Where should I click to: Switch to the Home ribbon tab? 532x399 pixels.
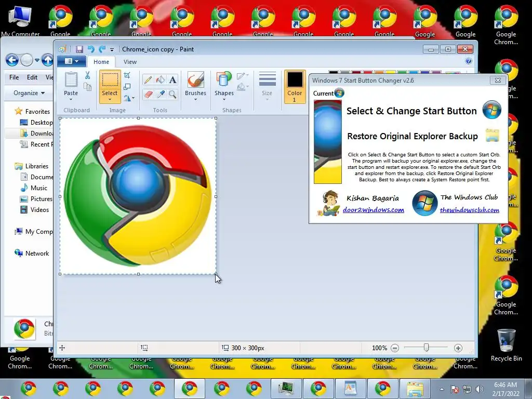101,62
